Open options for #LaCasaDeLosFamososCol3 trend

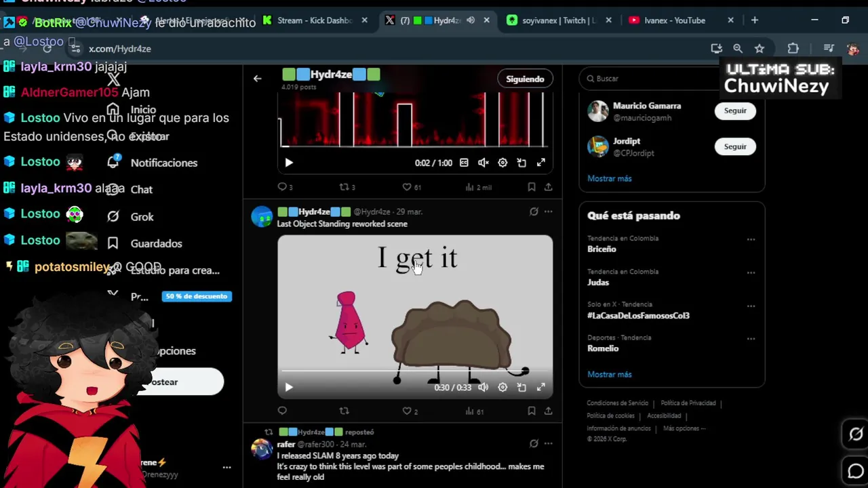coord(751,306)
